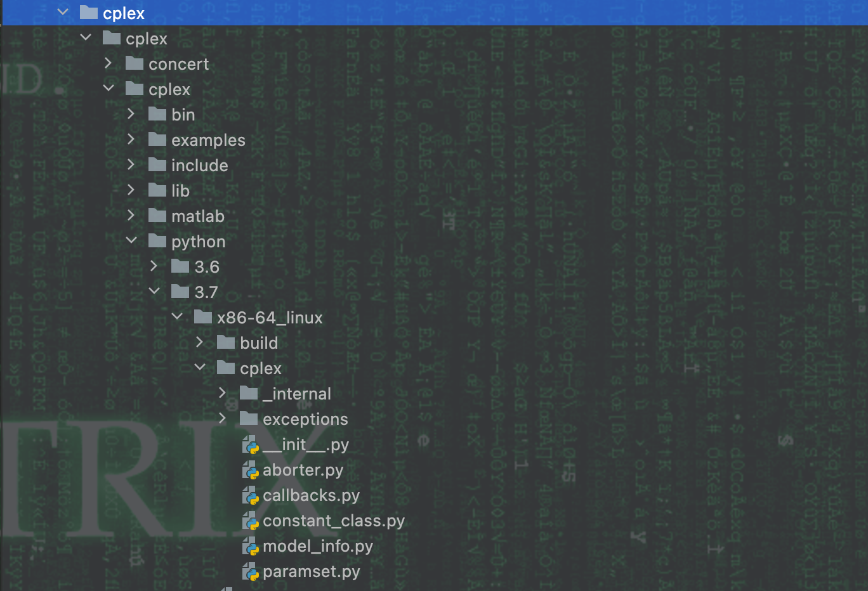Image resolution: width=868 pixels, height=591 pixels.
Task: Click the folder icon next to examples
Action: click(157, 140)
